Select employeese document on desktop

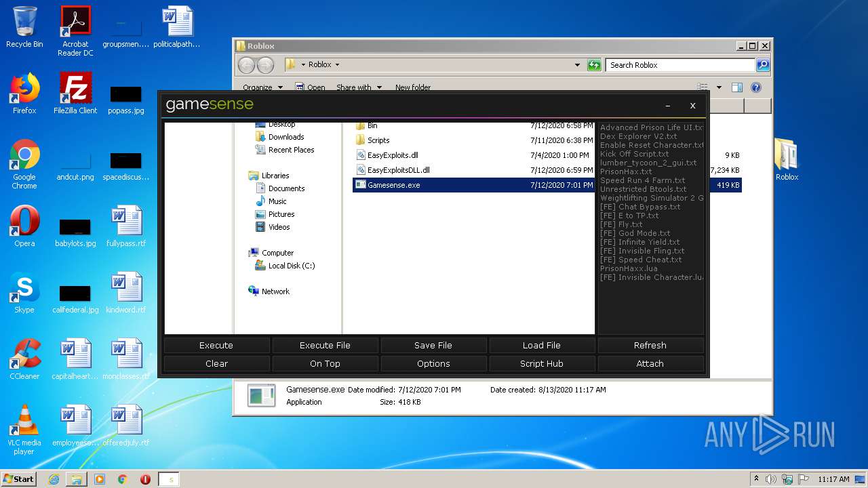click(x=75, y=426)
